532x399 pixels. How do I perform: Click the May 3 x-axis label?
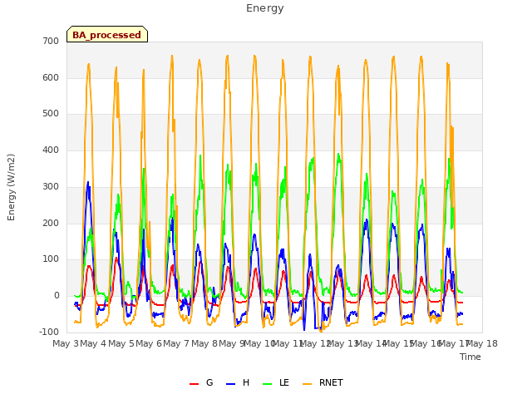coord(66,343)
